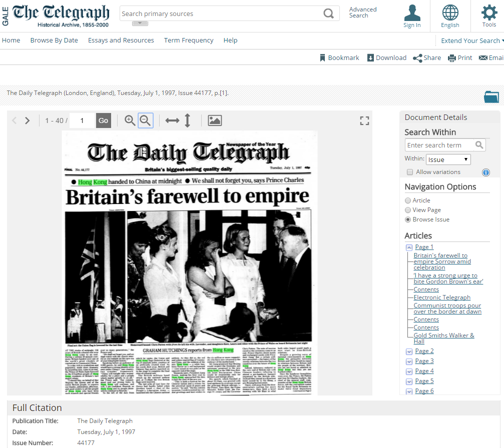Screen dimensions: 504x448
Task: Expand the Page 6 article list
Action: [x=409, y=391]
